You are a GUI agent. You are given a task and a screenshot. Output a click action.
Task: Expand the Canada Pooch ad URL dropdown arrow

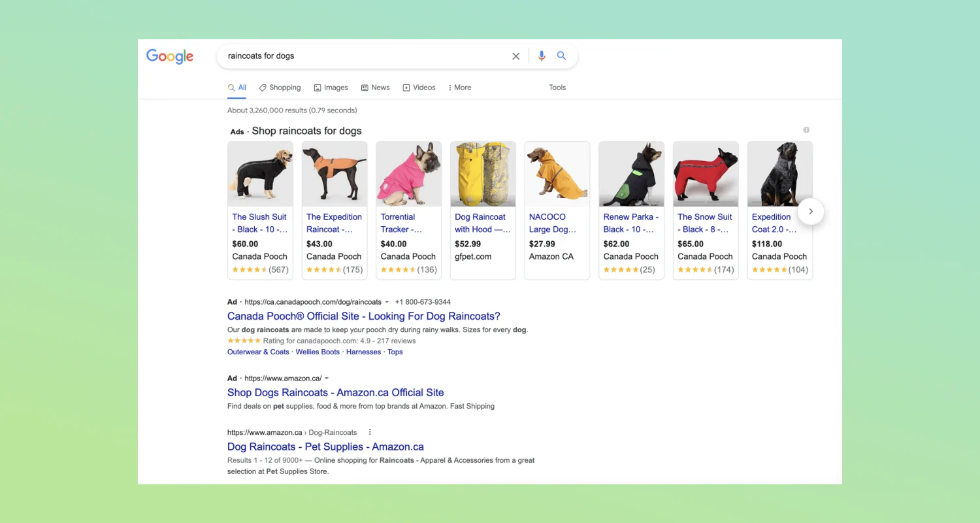tap(387, 302)
